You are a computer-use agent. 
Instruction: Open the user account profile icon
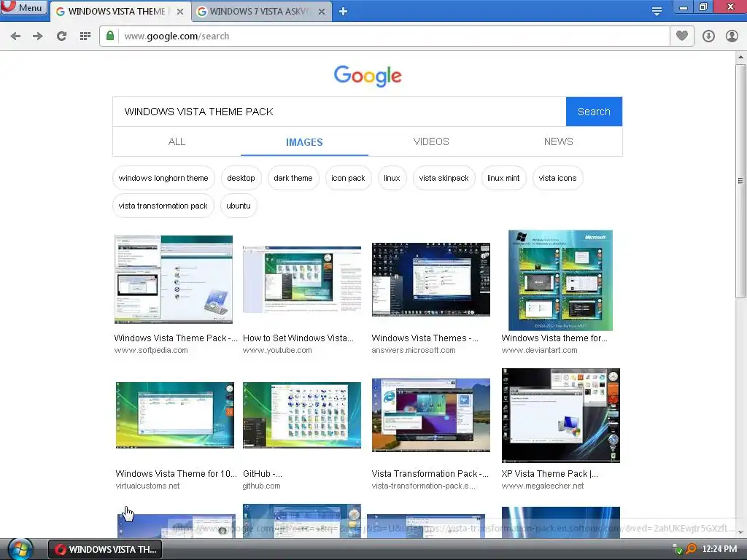(732, 36)
